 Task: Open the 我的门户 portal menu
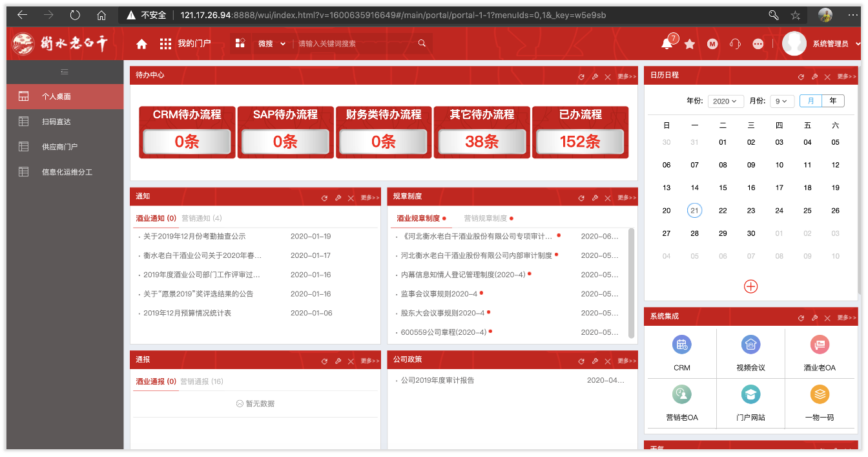point(194,44)
